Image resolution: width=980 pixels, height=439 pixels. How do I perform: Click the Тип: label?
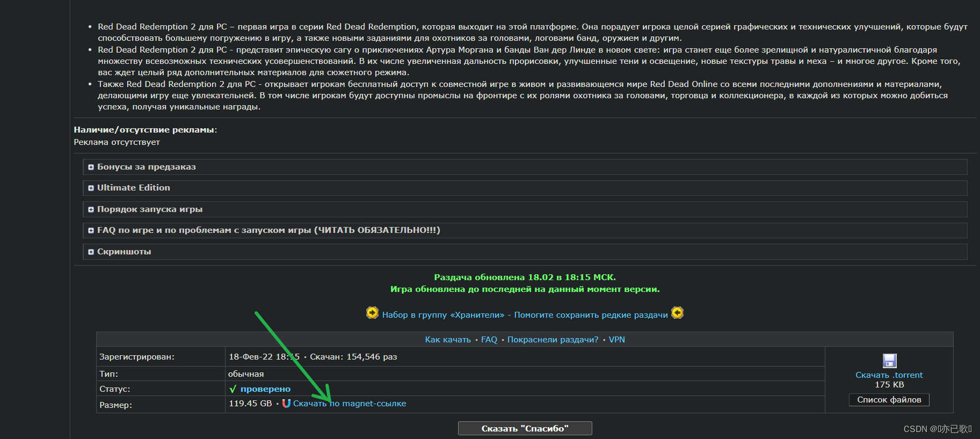tap(108, 374)
